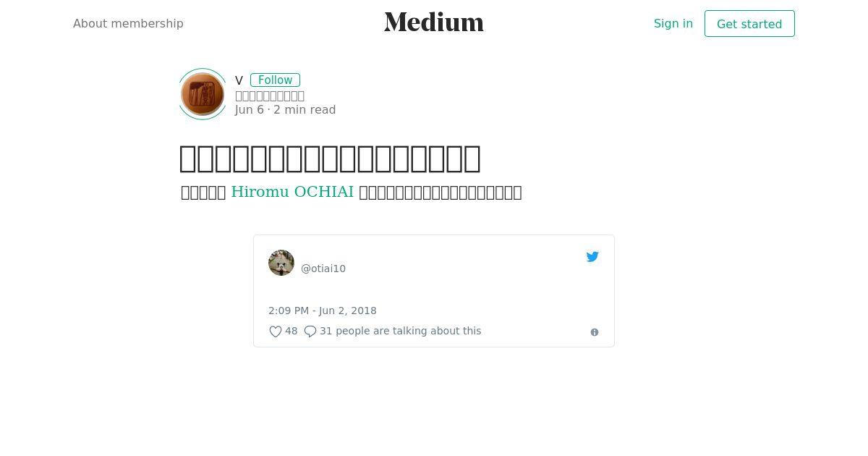Open the @otiai10 Twitter handle

[323, 269]
